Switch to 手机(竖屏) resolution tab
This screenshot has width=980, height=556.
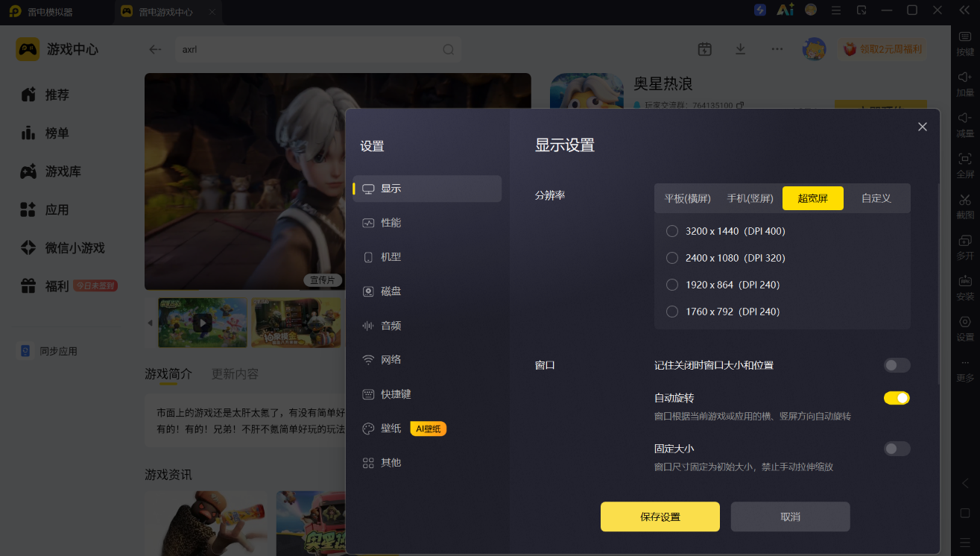click(750, 198)
